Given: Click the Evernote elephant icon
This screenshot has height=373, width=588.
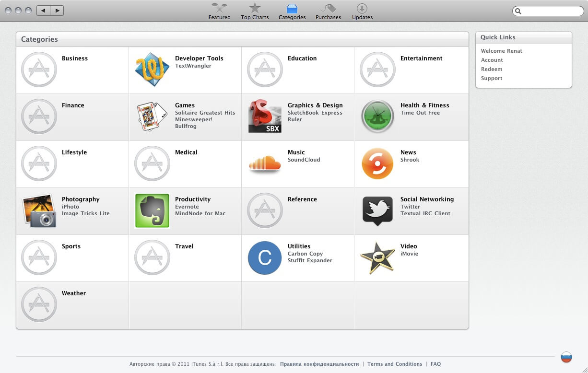Looking at the screenshot, I should click(x=152, y=210).
